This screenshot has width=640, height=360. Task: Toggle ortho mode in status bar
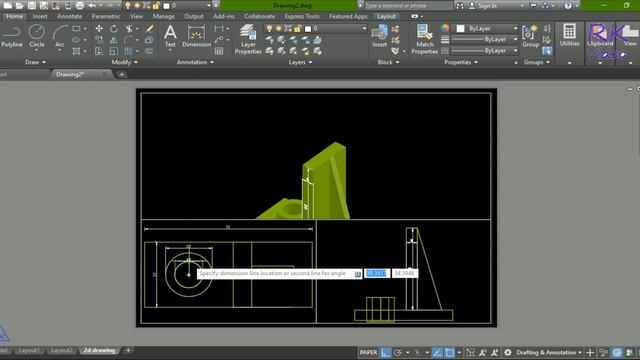(386, 352)
